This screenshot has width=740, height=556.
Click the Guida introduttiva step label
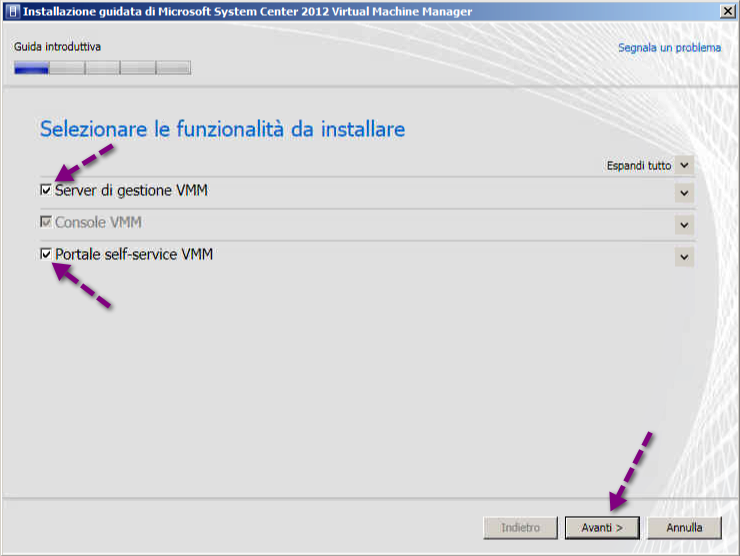[x=57, y=47]
